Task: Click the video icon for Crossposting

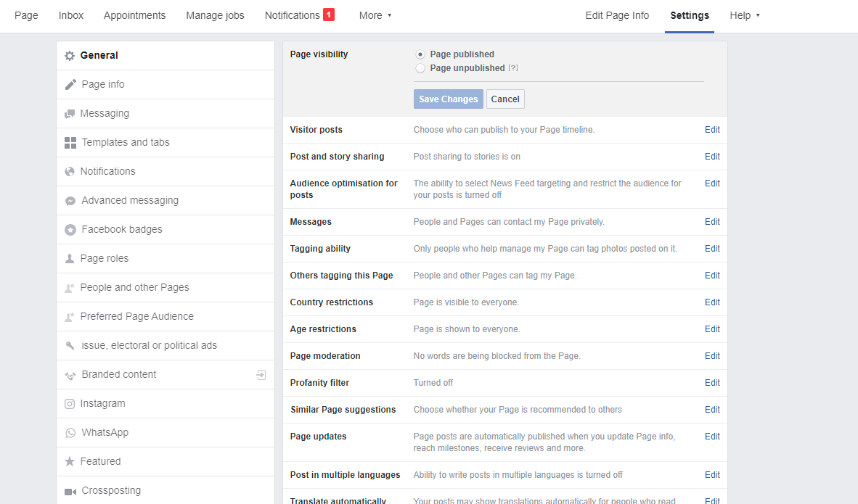Action: (x=70, y=490)
